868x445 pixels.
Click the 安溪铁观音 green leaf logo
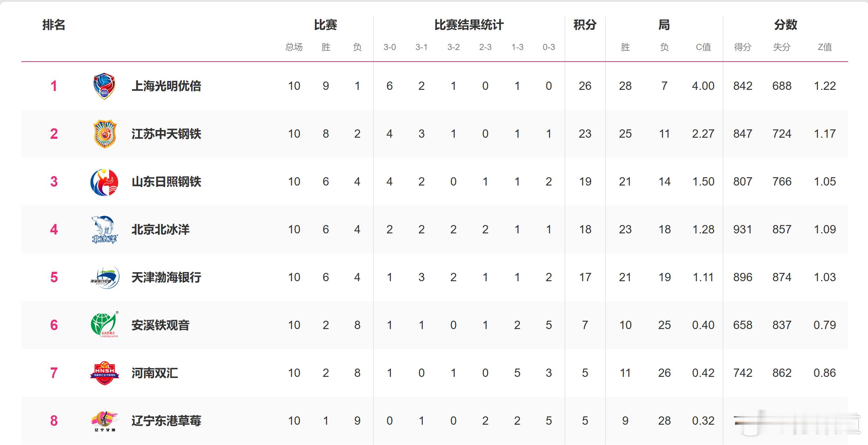pyautogui.click(x=104, y=325)
